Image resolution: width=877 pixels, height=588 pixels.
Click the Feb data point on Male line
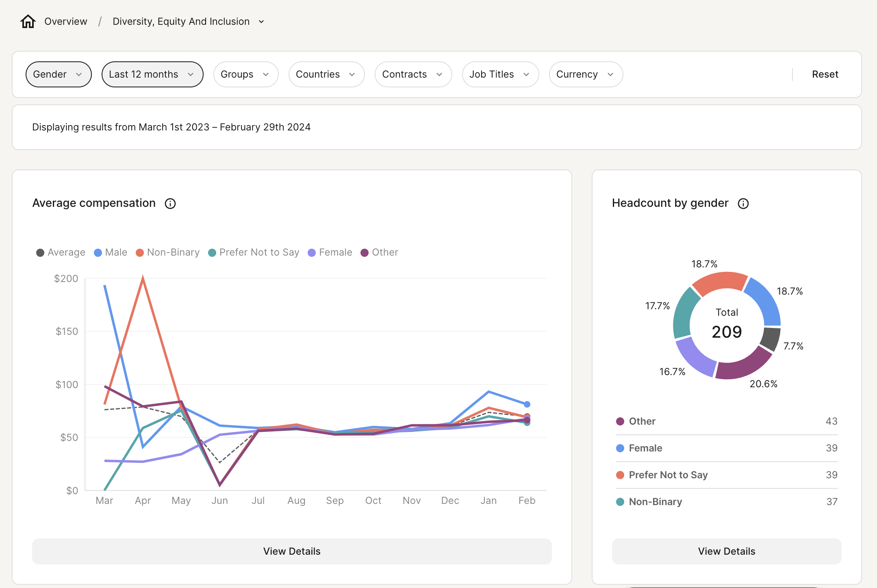point(527,404)
